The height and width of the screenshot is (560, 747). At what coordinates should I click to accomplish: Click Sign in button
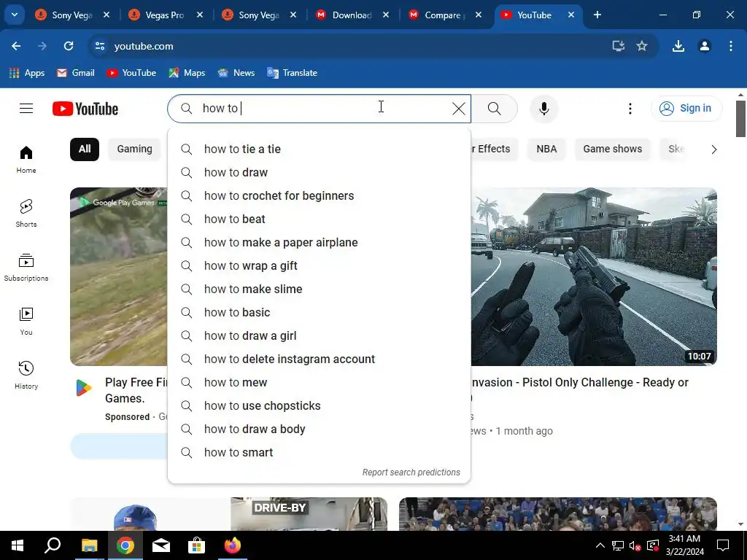tap(686, 109)
